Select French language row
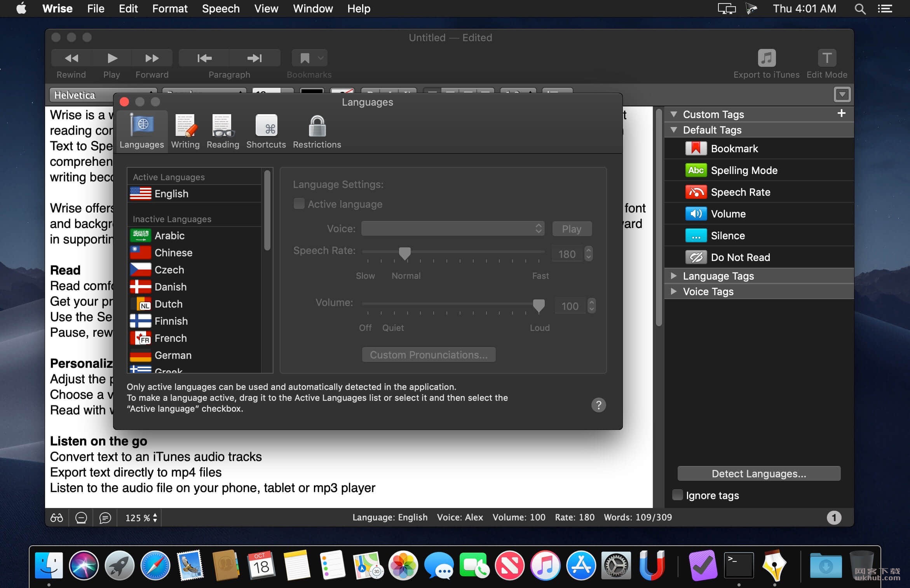The image size is (910, 588). pyautogui.click(x=195, y=338)
